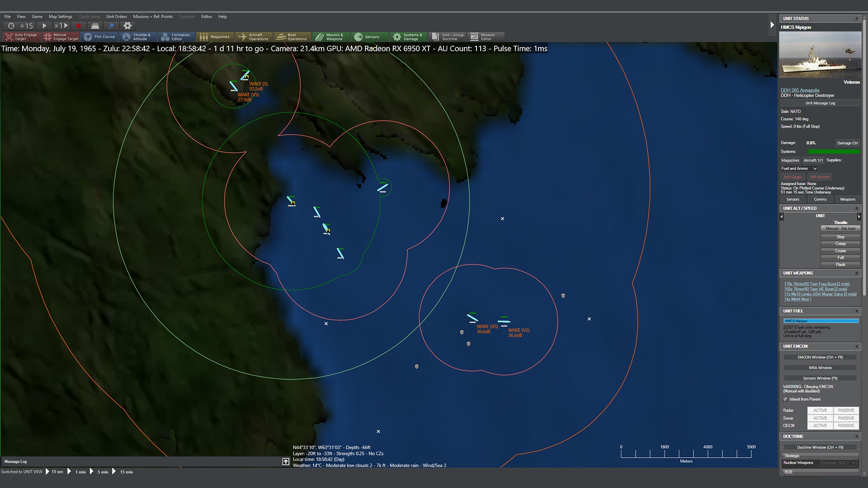The width and height of the screenshot is (868, 488).
Task: Open the Unit Message Log
Action: [820, 103]
